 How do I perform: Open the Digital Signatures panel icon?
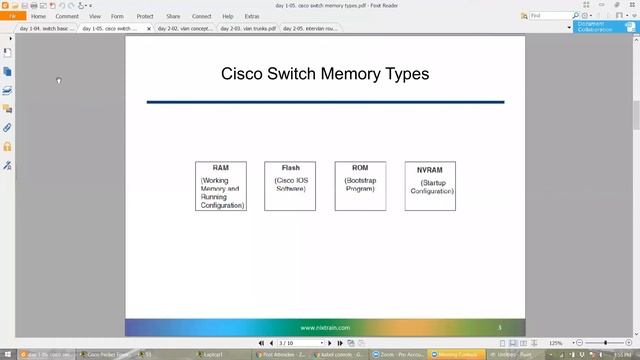[x=7, y=165]
